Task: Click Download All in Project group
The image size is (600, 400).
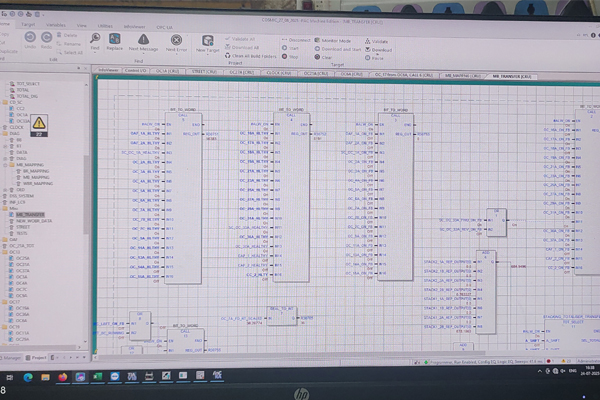Action: pos(242,47)
